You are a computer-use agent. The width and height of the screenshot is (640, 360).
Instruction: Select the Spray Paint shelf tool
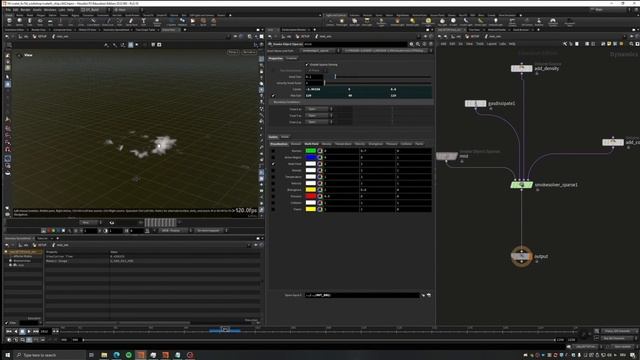coord(131,21)
